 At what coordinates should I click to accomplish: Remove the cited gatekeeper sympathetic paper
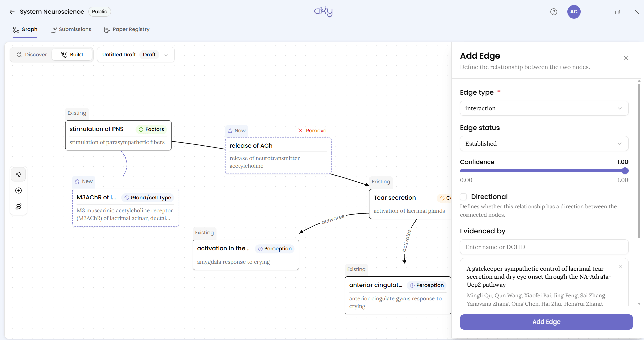[620, 266]
